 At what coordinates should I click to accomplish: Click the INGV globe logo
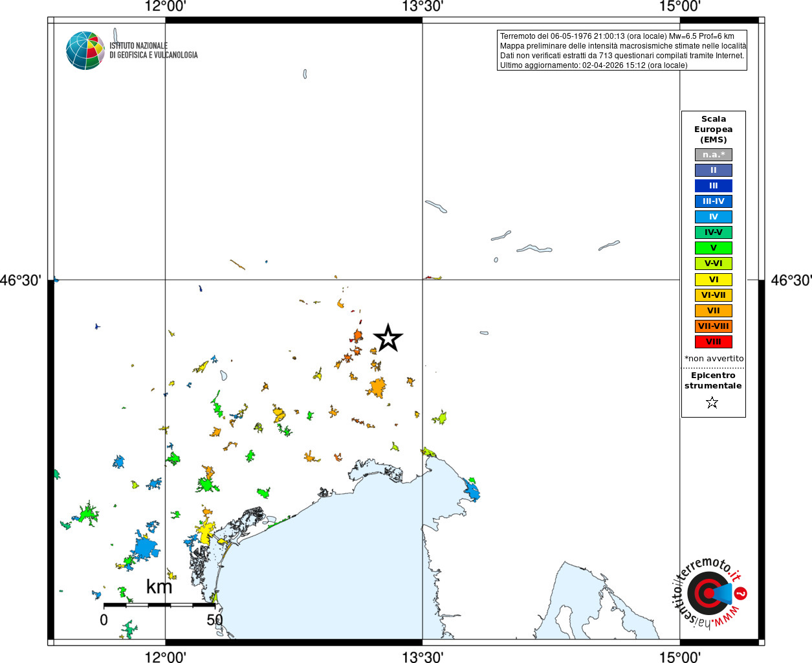point(85,51)
